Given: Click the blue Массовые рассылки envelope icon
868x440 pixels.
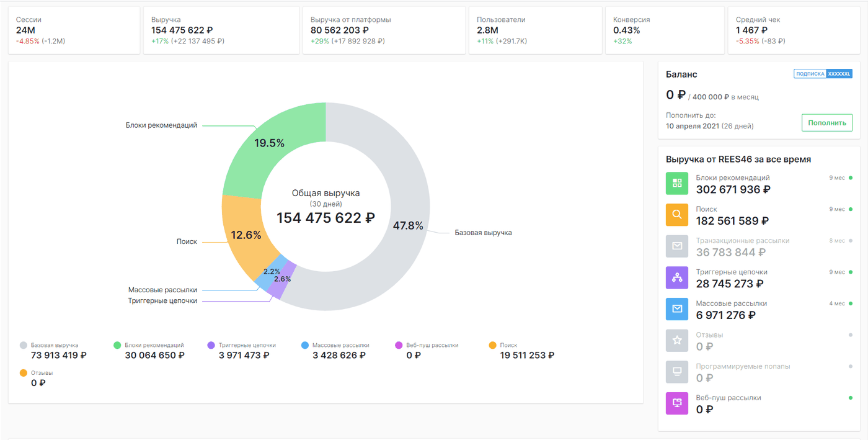Looking at the screenshot, I should pyautogui.click(x=677, y=308).
